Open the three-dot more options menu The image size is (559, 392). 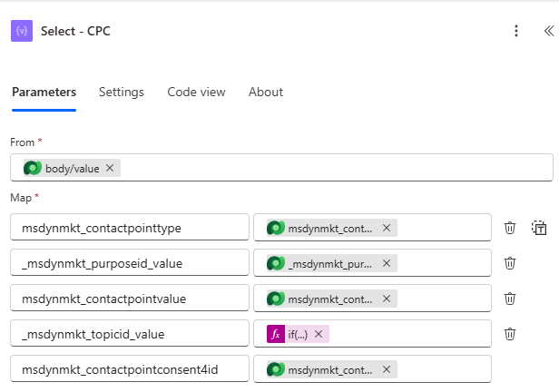tap(516, 31)
